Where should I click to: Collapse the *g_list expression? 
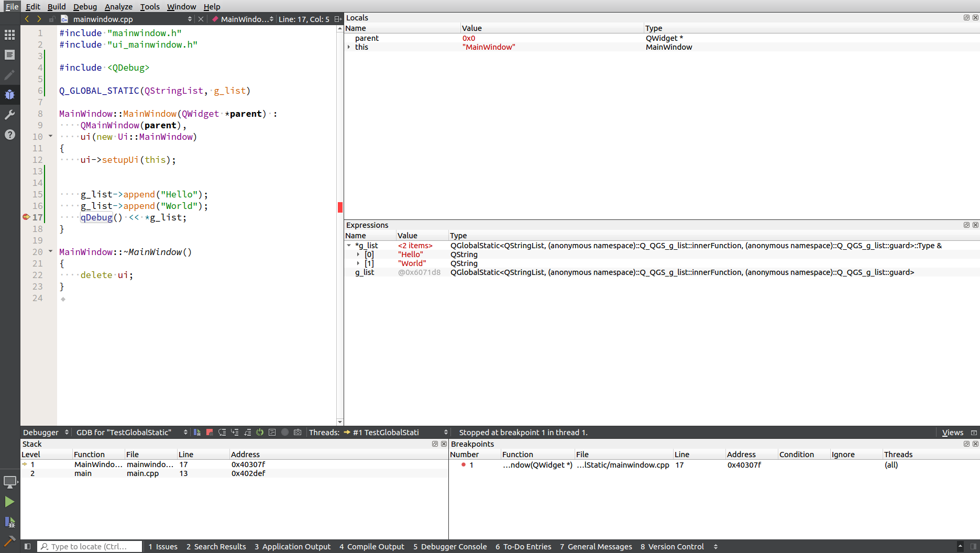[x=349, y=245]
